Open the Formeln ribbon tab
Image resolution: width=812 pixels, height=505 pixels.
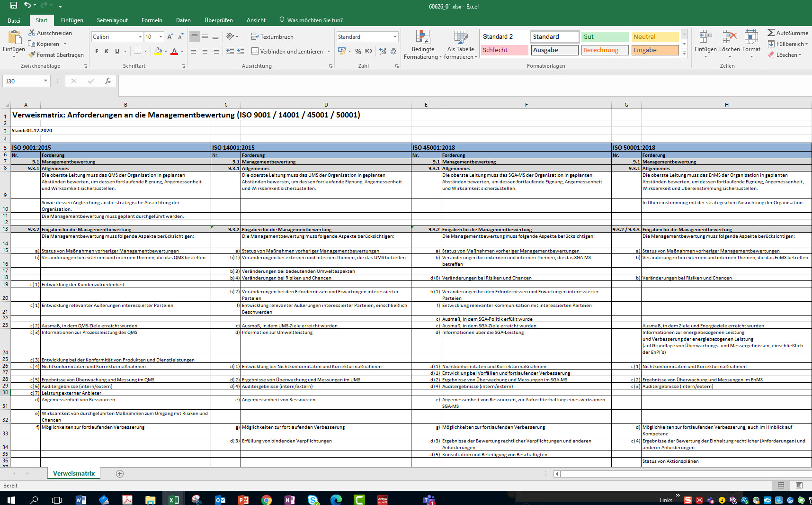[x=152, y=20]
